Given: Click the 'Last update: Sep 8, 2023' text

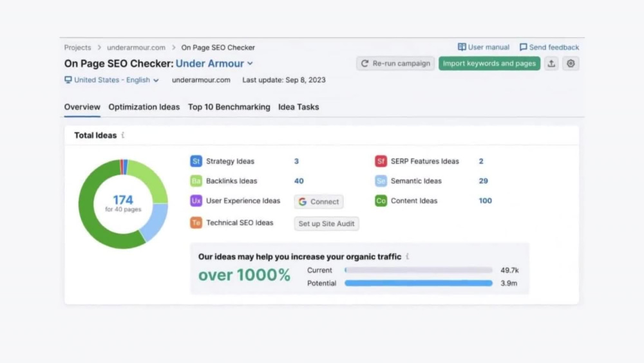Looking at the screenshot, I should [x=284, y=80].
